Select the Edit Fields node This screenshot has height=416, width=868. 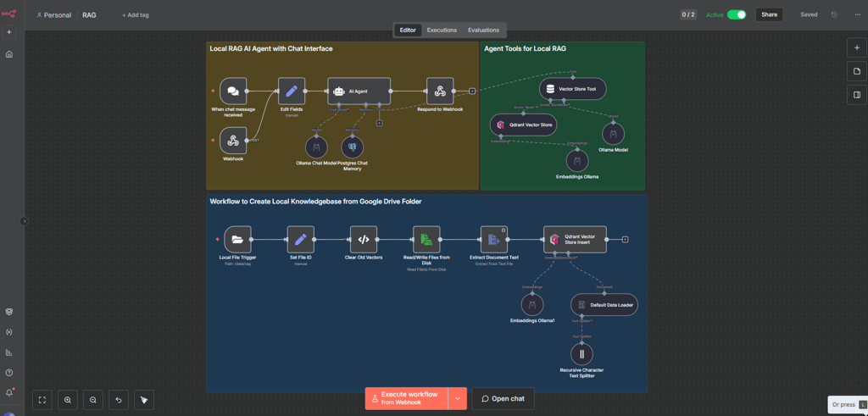(292, 91)
